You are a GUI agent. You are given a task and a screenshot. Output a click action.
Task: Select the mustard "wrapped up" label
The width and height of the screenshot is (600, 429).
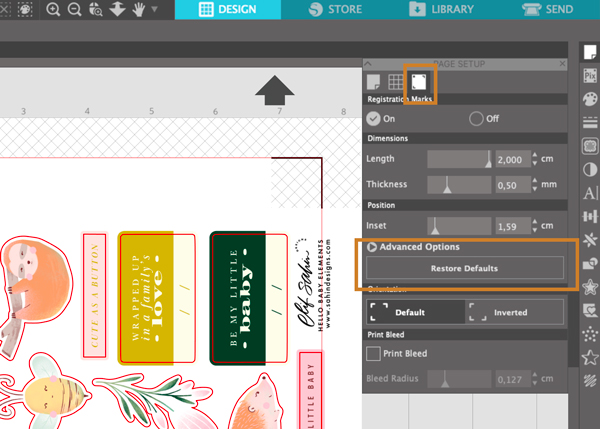157,298
